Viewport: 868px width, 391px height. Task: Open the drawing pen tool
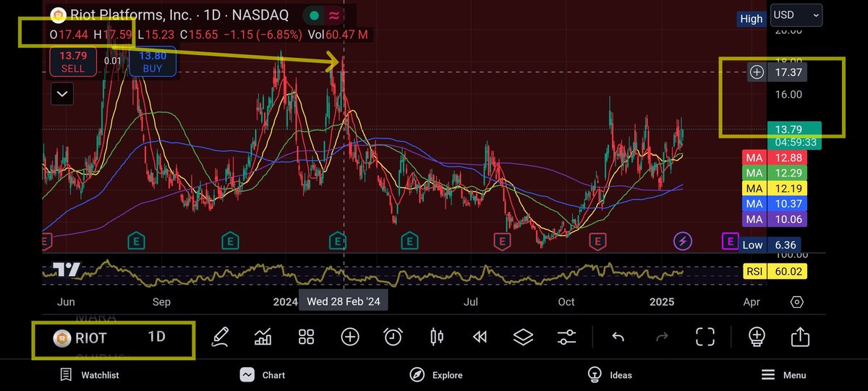221,336
